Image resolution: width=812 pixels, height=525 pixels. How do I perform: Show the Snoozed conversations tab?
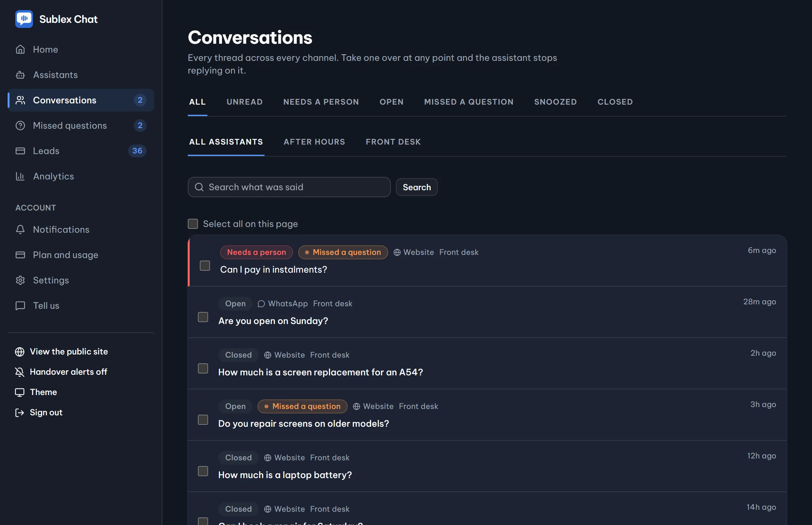[555, 102]
